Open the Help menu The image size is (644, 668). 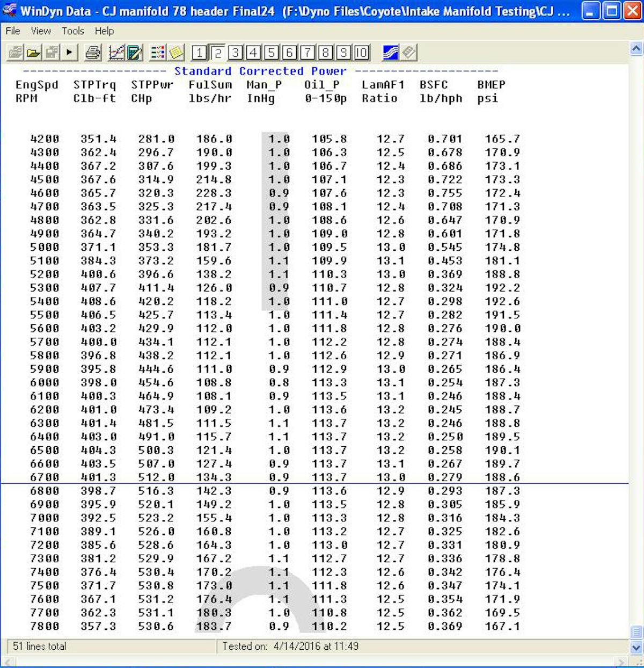tap(104, 31)
